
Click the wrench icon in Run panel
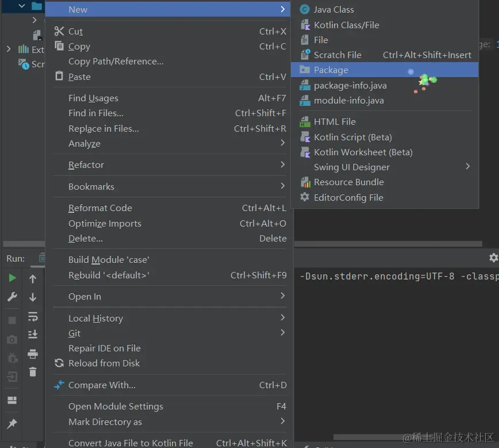pos(12,297)
